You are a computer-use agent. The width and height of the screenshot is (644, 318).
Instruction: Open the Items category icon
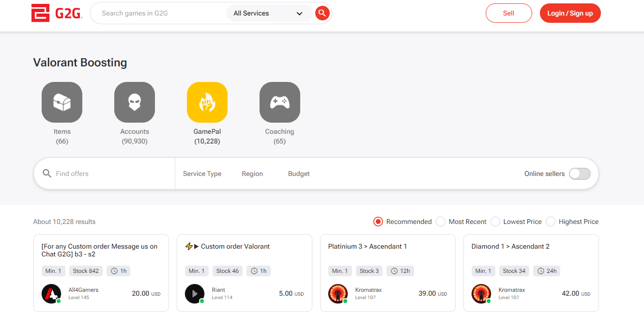pyautogui.click(x=62, y=102)
